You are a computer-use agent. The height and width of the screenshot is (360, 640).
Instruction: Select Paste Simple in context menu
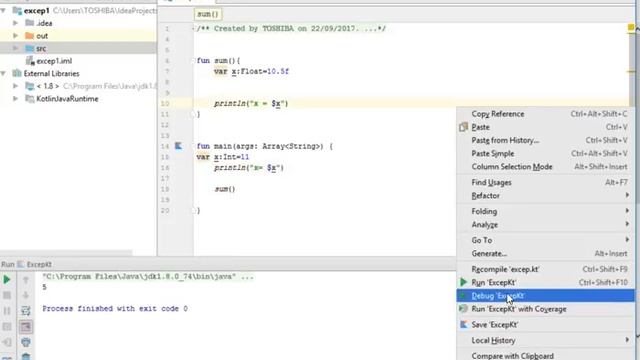(545, 153)
